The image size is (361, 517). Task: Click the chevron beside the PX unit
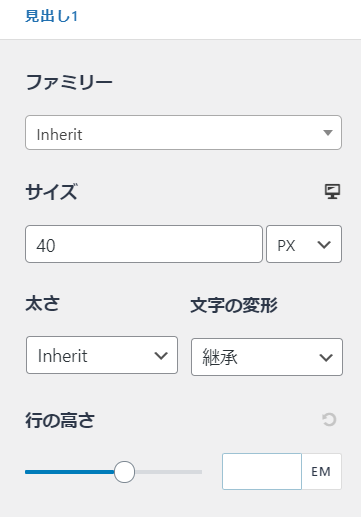click(x=324, y=245)
